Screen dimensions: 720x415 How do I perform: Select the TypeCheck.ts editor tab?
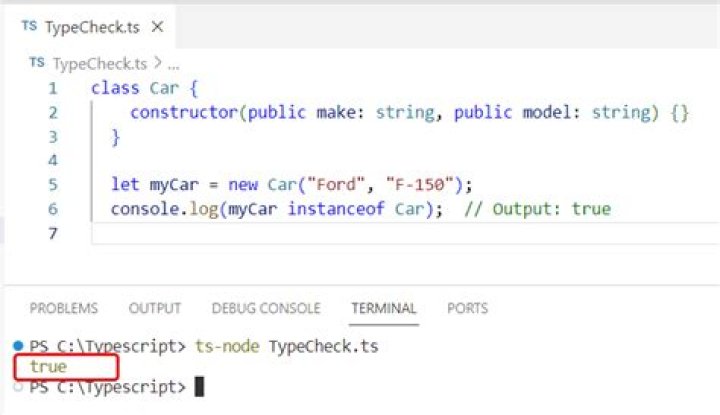click(90, 27)
